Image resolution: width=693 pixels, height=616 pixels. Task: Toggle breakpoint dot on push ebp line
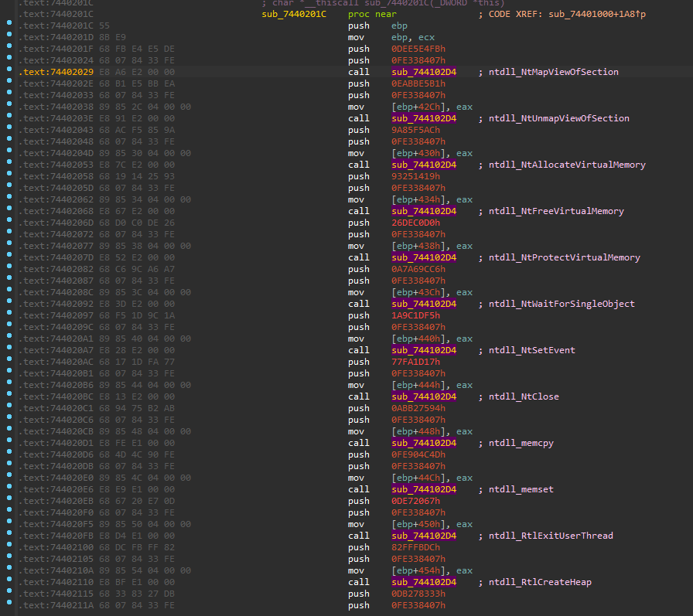[x=9, y=22]
